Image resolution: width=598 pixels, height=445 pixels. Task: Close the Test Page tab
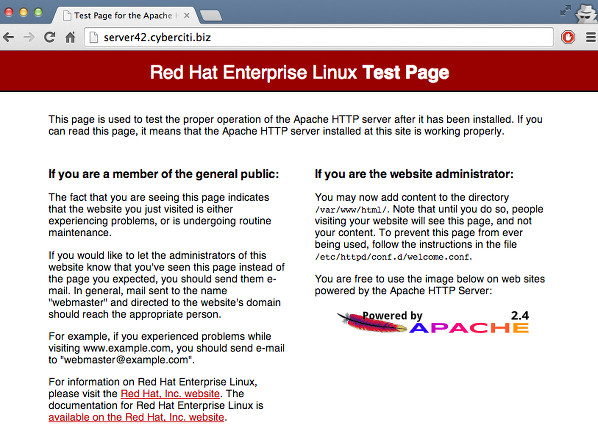point(186,16)
